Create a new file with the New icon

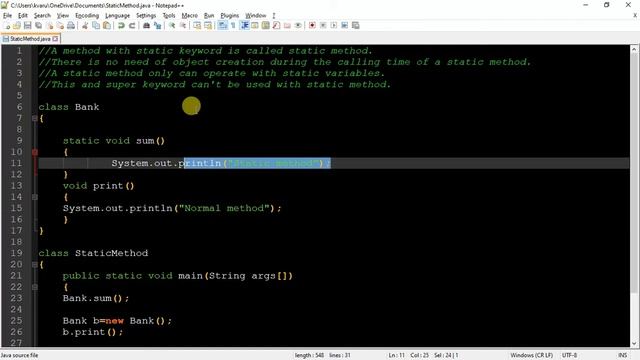click(x=7, y=25)
